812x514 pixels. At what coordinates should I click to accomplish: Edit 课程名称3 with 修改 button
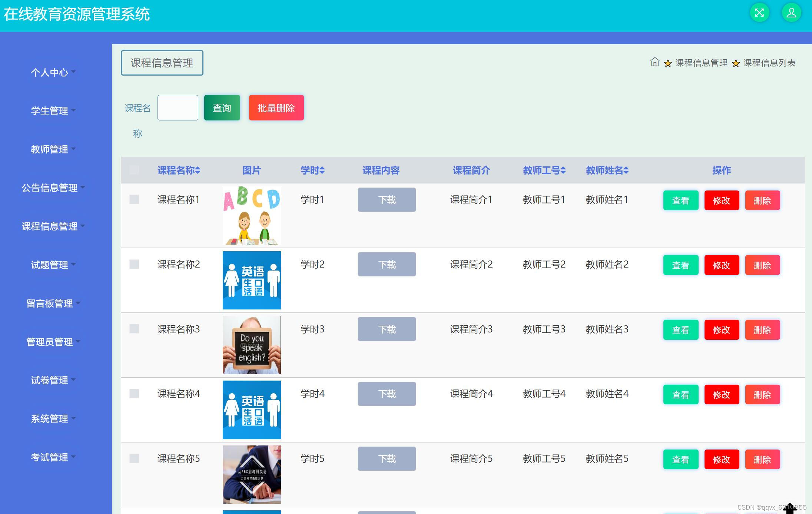[722, 330]
